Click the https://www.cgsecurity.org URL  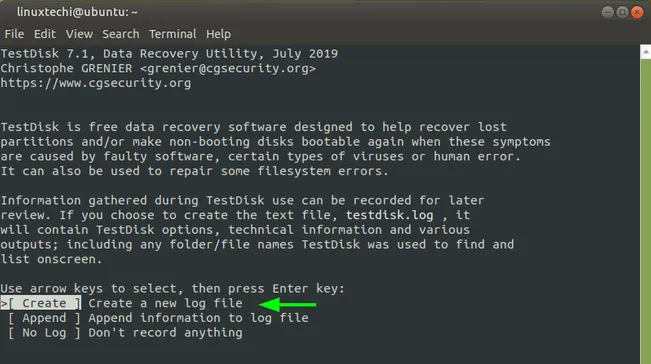pos(95,83)
